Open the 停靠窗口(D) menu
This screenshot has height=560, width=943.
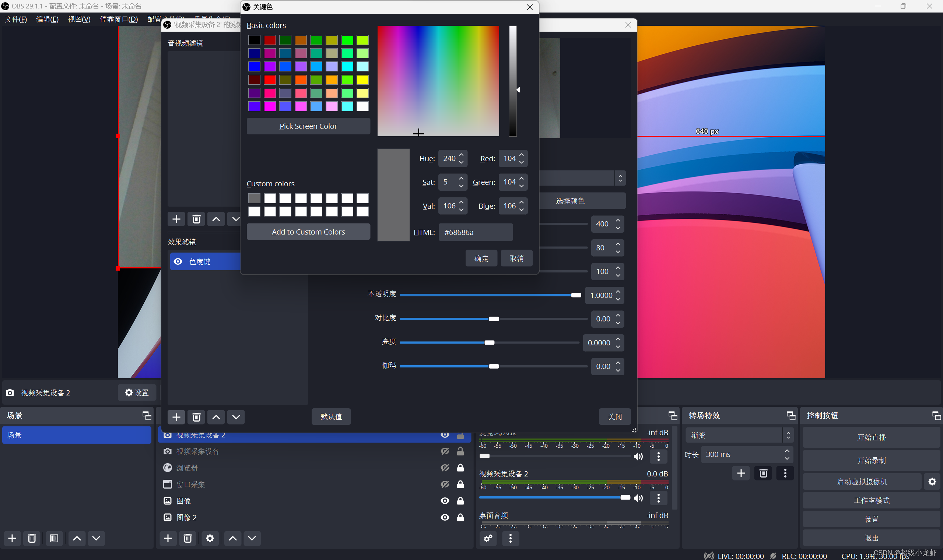pos(119,19)
